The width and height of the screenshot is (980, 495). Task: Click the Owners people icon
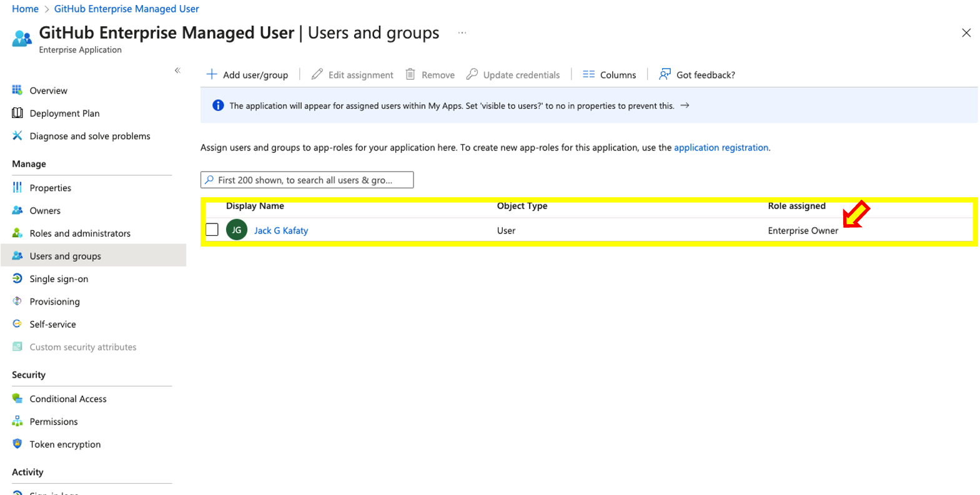coord(17,210)
